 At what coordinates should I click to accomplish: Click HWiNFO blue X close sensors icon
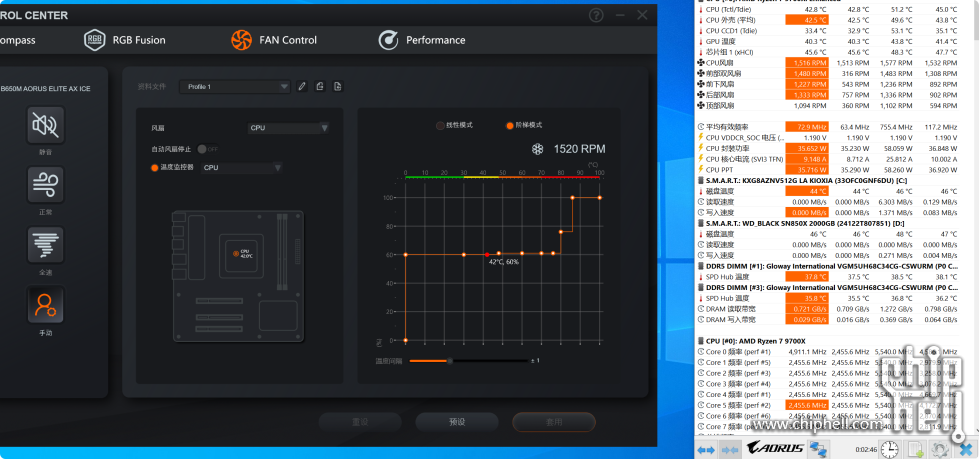(965, 448)
